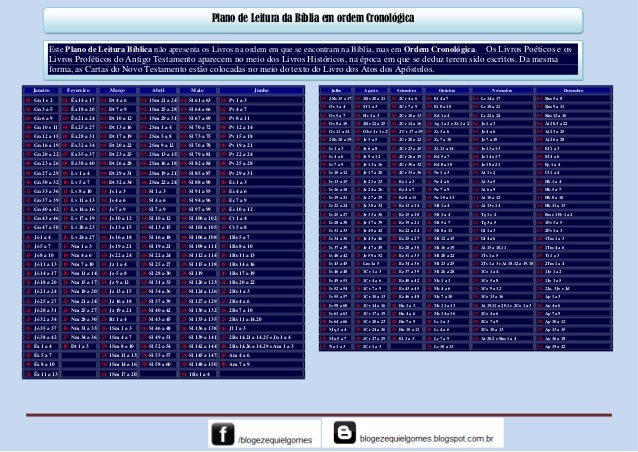The height and width of the screenshot is (452, 638).
Task: Click the Setembro column header
Action: 406,90
